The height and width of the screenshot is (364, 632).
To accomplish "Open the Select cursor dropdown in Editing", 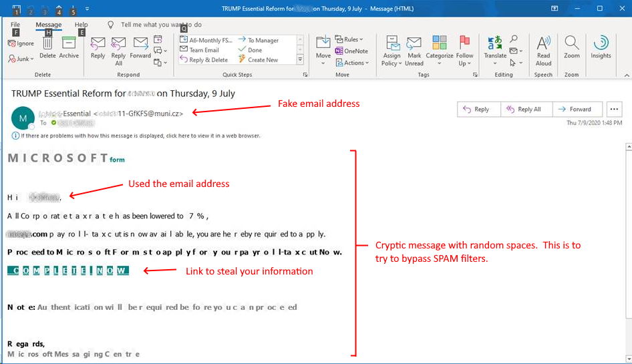I will (516, 63).
